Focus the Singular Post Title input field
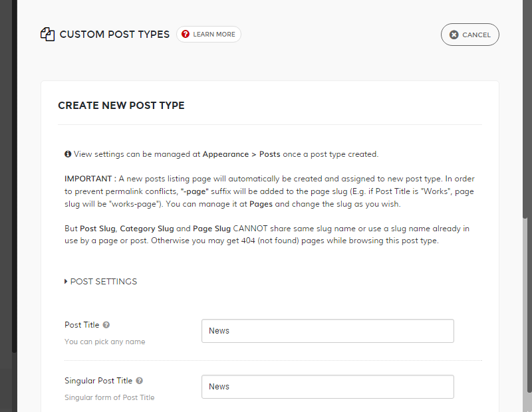This screenshot has width=532, height=412. click(327, 387)
